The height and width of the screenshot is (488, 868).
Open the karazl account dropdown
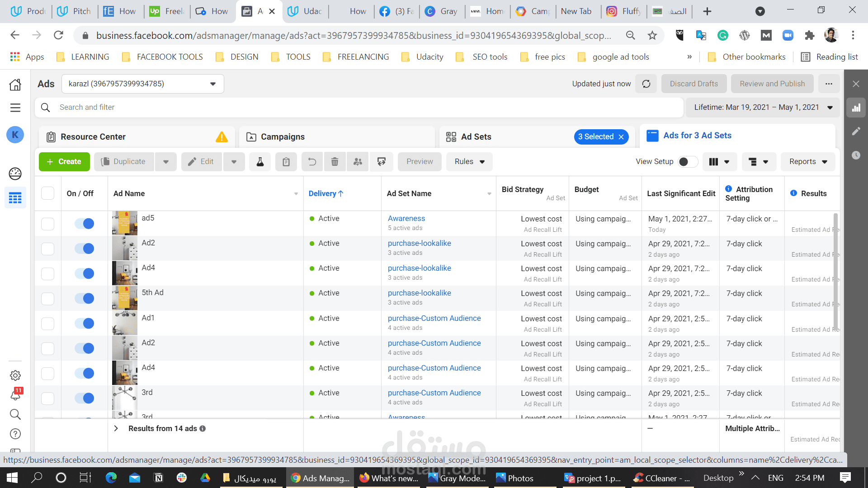point(142,84)
